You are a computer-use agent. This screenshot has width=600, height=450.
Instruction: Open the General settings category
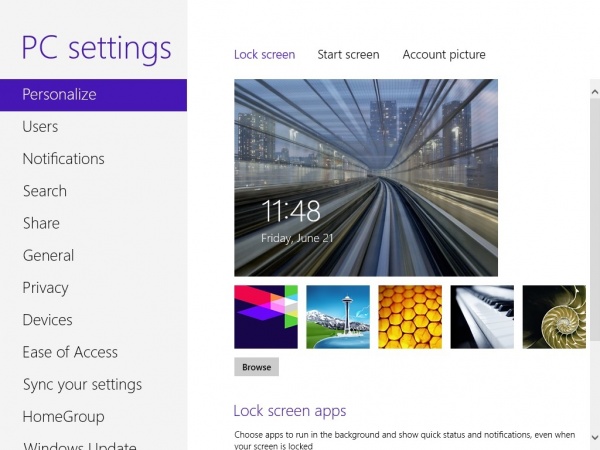coord(48,255)
